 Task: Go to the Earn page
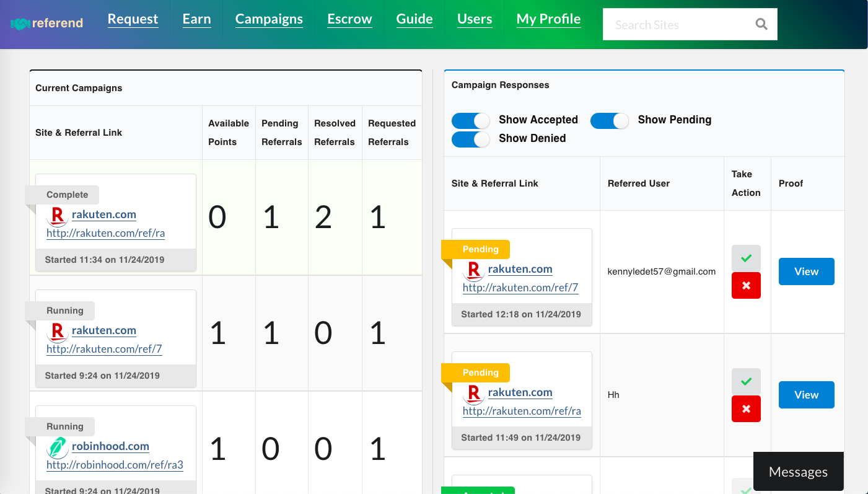[196, 19]
